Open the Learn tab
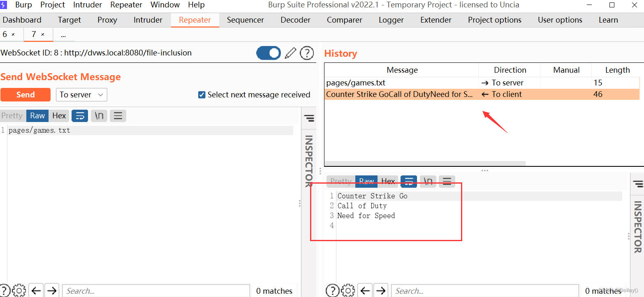Screen dimensions: 644x297 (608, 20)
